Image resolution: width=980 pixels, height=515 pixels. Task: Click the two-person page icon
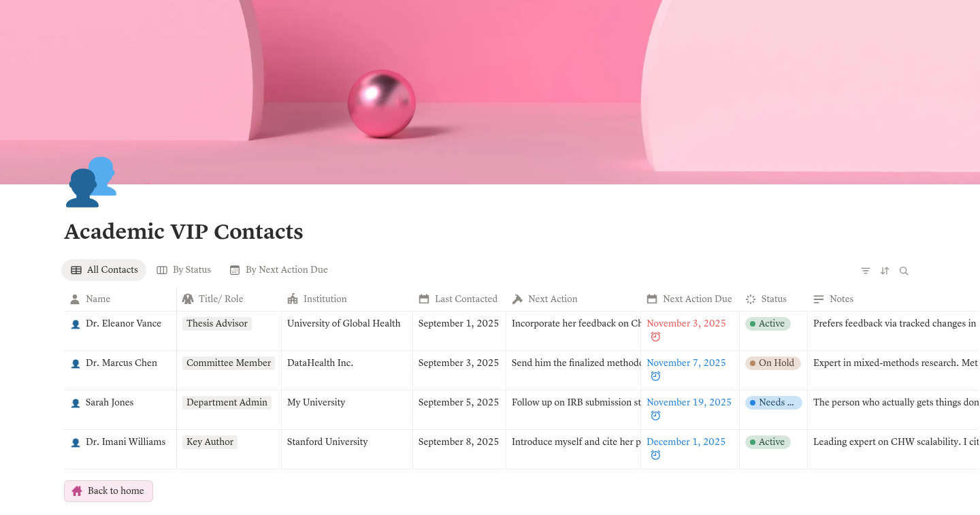click(91, 182)
